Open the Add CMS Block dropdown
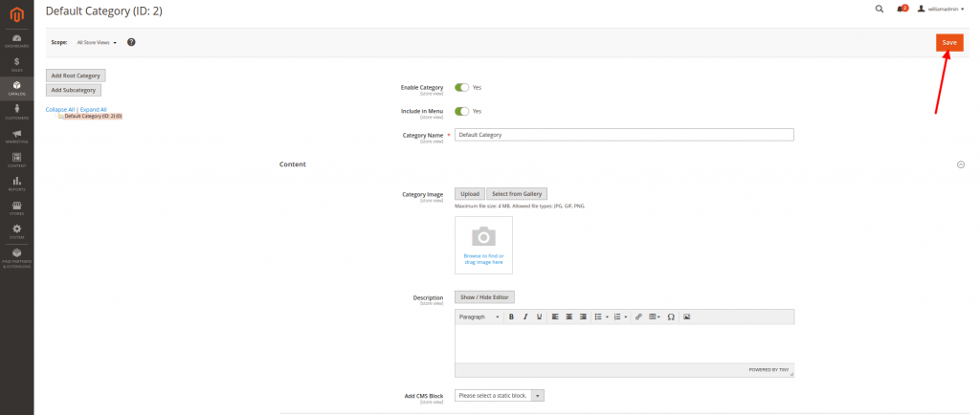Image resolution: width=980 pixels, height=415 pixels. (499, 395)
